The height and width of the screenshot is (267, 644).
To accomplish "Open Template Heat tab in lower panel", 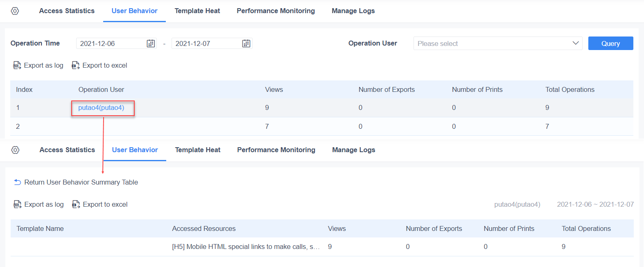I will [198, 150].
